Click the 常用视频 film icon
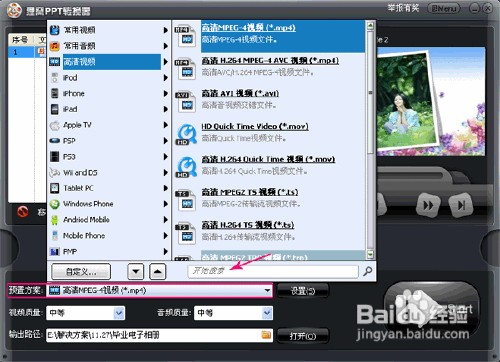The image size is (500, 362). tap(54, 30)
